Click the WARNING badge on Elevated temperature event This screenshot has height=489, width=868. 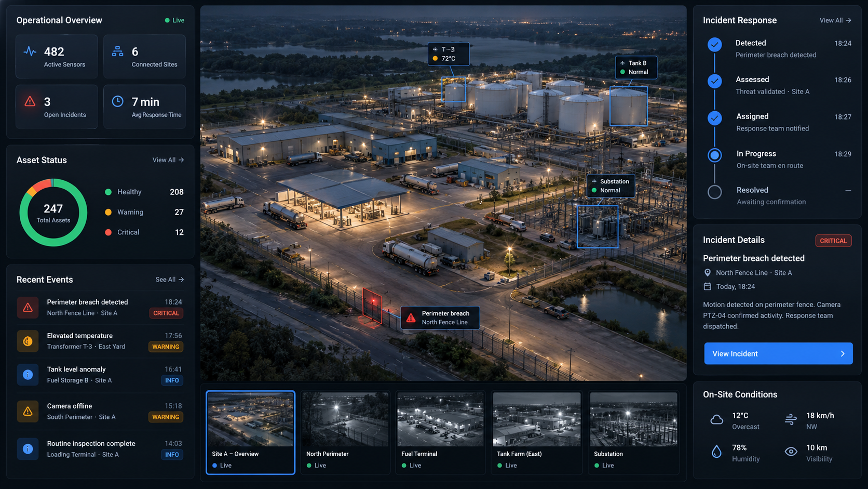pos(166,347)
